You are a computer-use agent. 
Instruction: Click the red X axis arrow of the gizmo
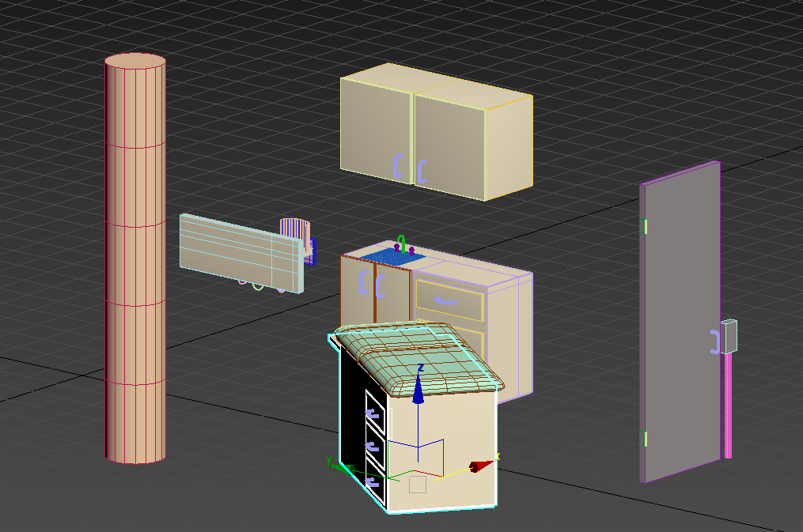pos(481,466)
